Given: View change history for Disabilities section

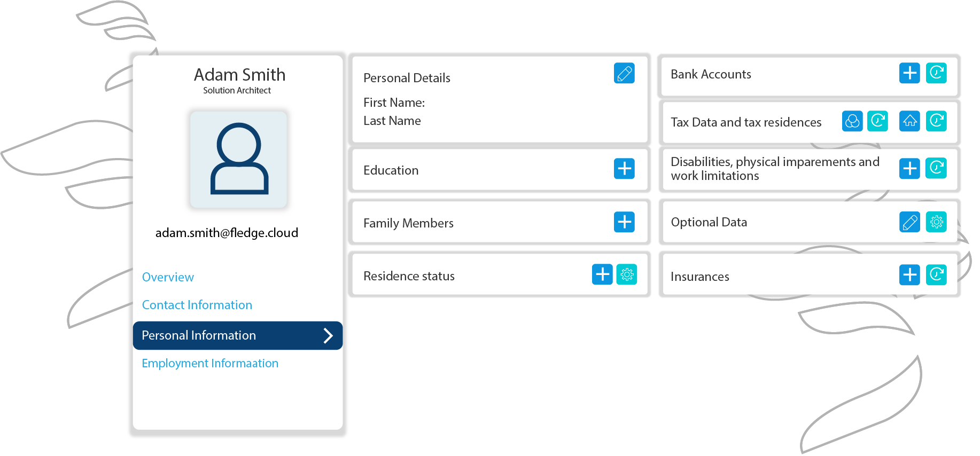Looking at the screenshot, I should point(936,169).
